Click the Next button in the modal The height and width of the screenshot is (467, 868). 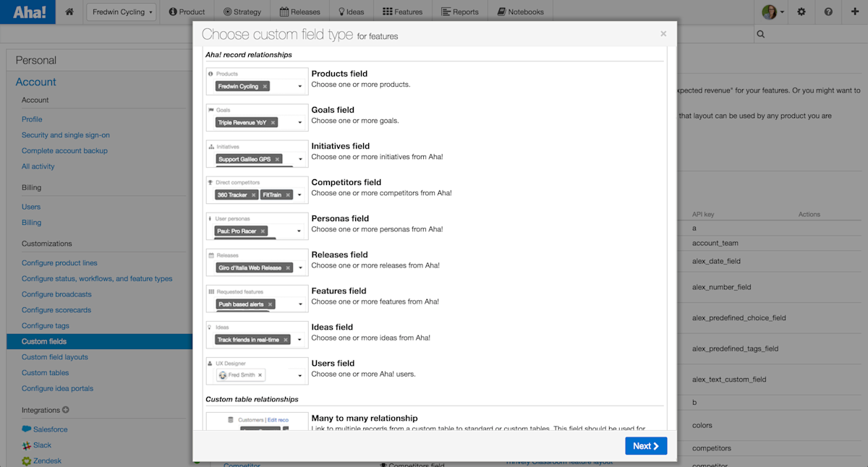pyautogui.click(x=645, y=445)
